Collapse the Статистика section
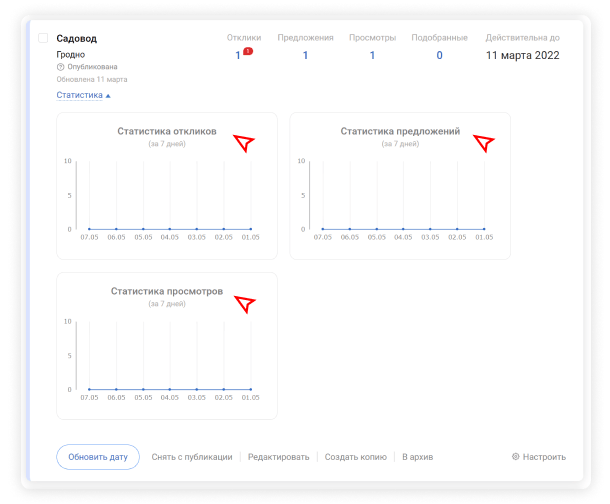This screenshot has height=504, width=610. pos(79,95)
